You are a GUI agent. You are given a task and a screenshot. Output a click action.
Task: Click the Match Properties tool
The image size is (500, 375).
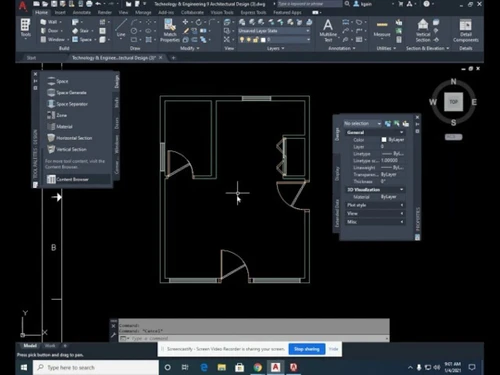(170, 30)
